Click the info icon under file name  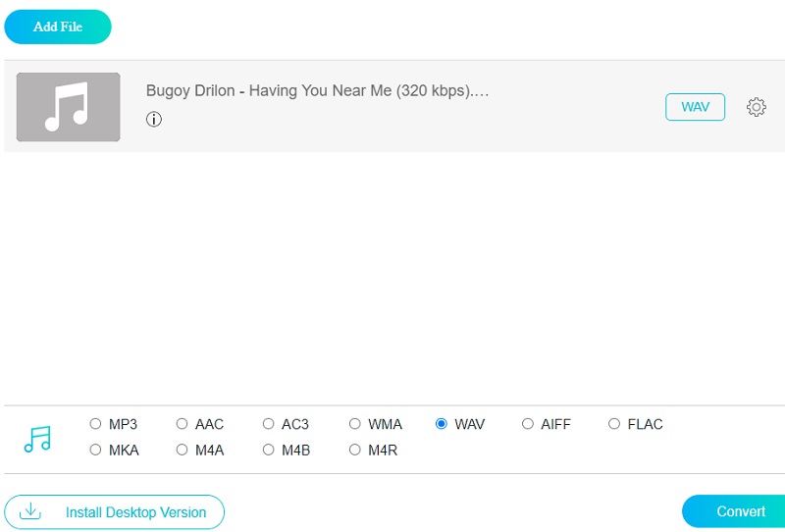(x=153, y=120)
